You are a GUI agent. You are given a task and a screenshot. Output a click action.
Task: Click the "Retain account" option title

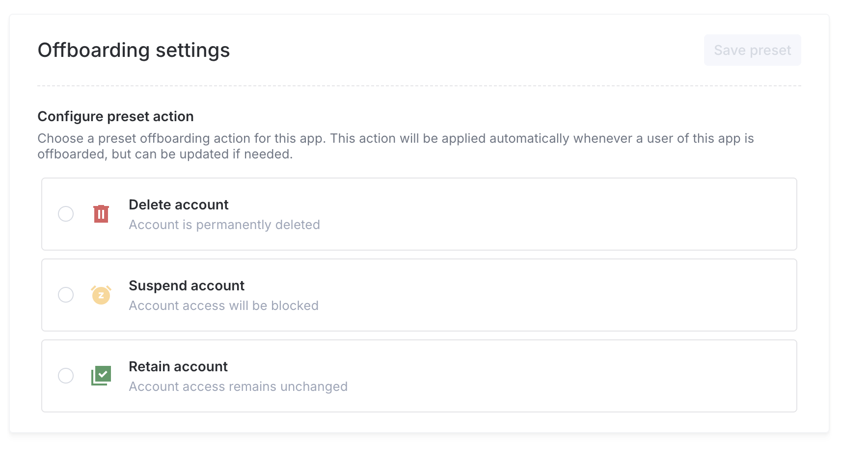pos(178,366)
